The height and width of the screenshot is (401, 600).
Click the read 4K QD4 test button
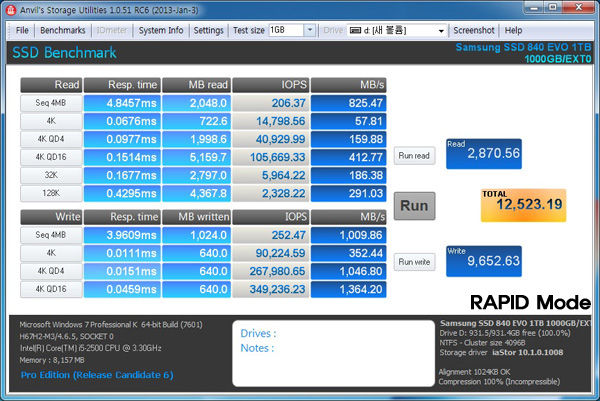[x=51, y=139]
